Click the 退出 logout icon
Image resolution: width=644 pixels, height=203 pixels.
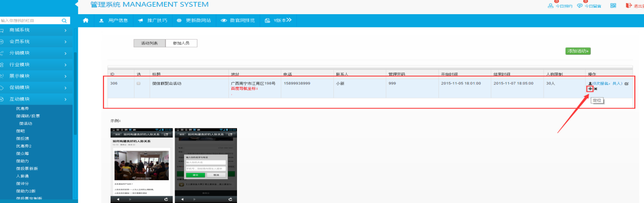coord(629,6)
